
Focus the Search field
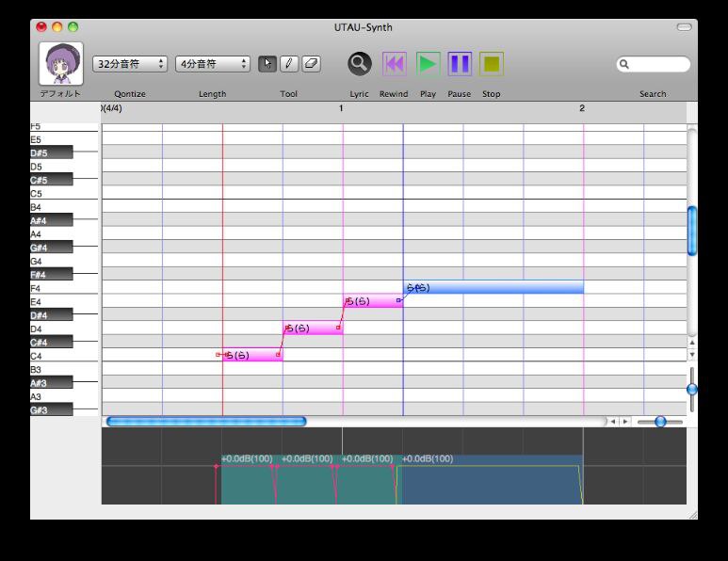(x=654, y=64)
